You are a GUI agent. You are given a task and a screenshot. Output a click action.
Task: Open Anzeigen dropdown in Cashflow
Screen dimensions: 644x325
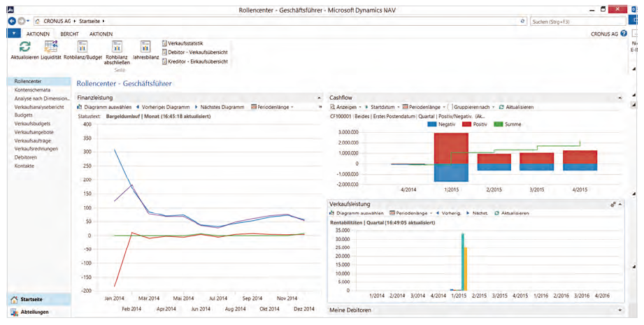tap(346, 107)
